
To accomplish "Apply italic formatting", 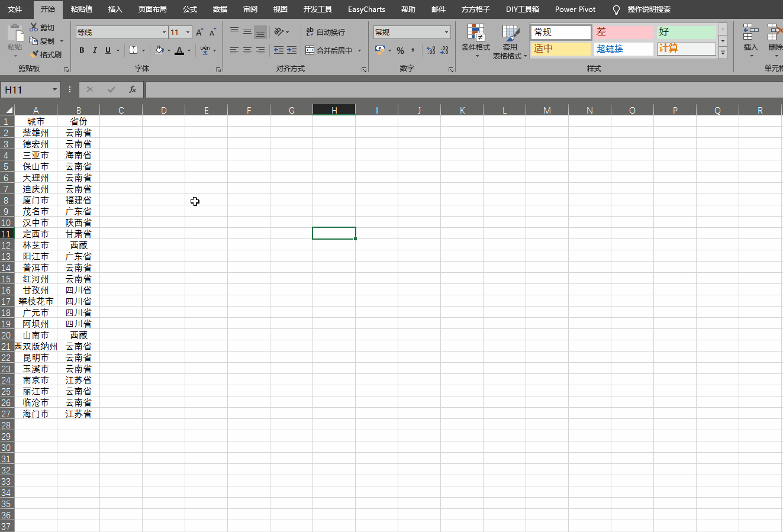I will coord(95,50).
